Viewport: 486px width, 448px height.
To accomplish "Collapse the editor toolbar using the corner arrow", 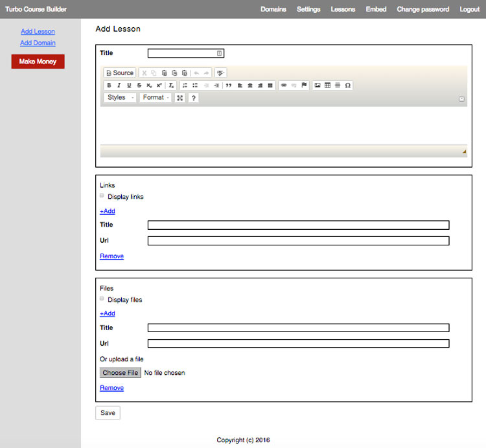I will tap(461, 99).
